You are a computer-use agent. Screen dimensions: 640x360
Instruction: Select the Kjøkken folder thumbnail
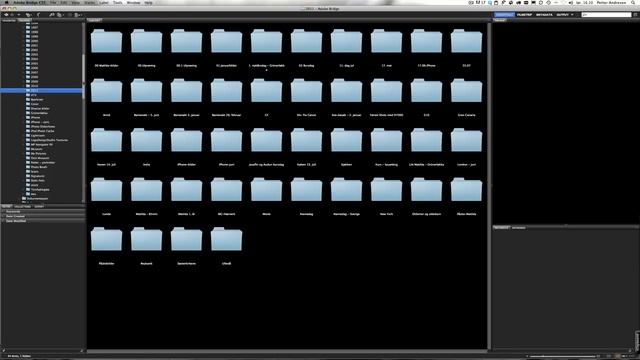click(x=346, y=140)
